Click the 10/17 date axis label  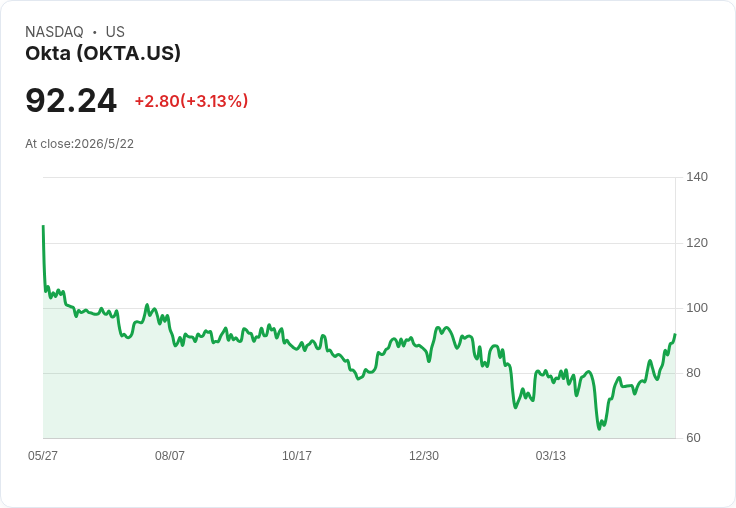click(297, 455)
